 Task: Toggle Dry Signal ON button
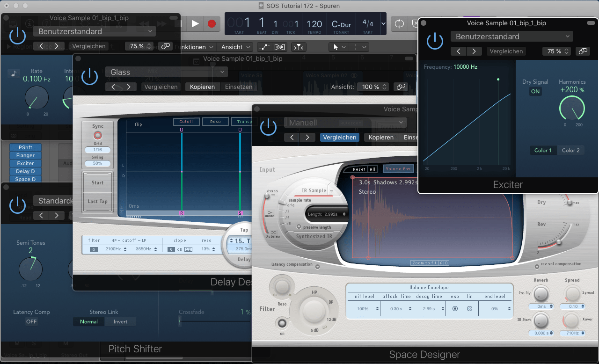[535, 92]
